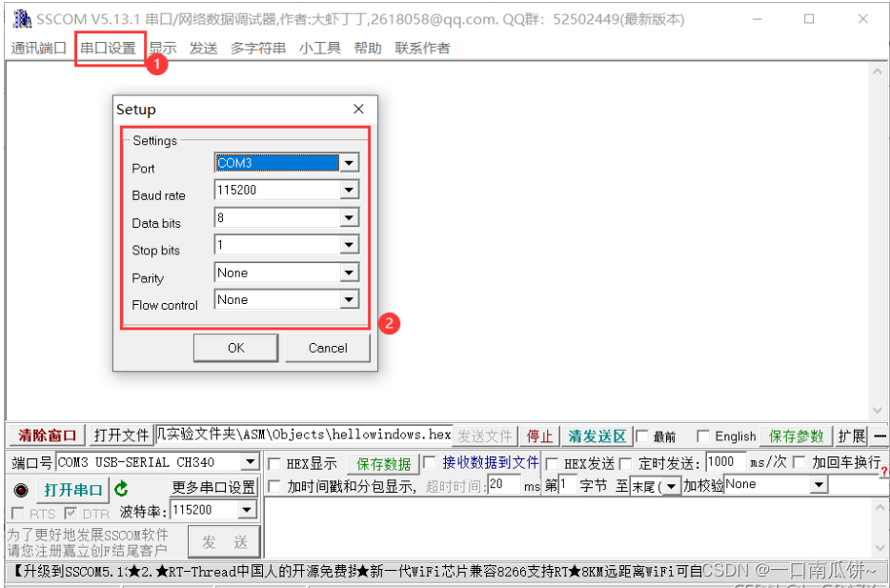Open the 多字符串 menu
Screen dimensions: 890x588
click(258, 49)
